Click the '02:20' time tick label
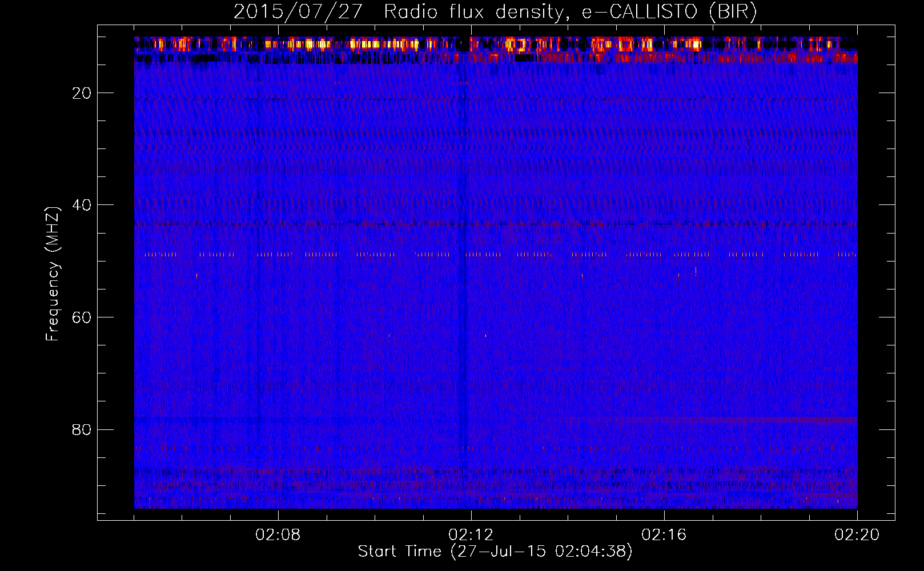Image resolution: width=924 pixels, height=571 pixels. (857, 535)
